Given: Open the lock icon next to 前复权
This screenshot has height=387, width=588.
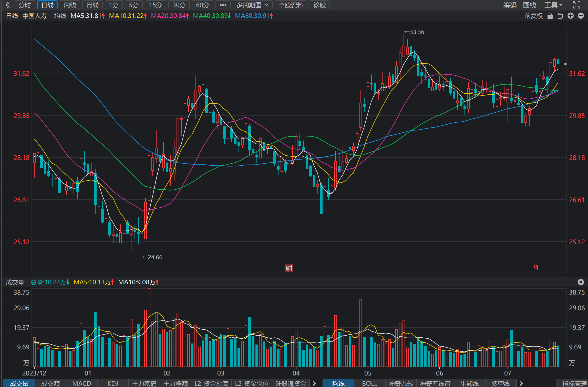Looking at the screenshot, I should (x=550, y=16).
